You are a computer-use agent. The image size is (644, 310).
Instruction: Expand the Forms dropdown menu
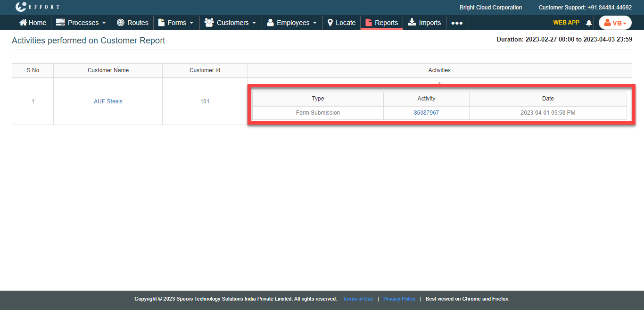[176, 23]
